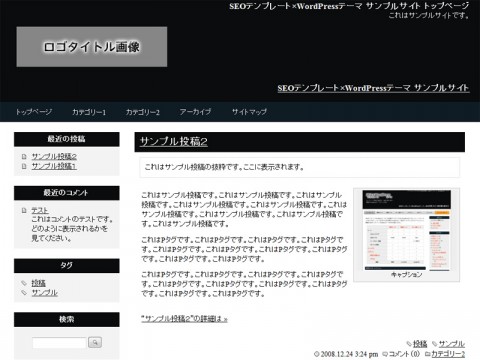Click the search magnifier button
Screen dimensions: 480x360
95,342
